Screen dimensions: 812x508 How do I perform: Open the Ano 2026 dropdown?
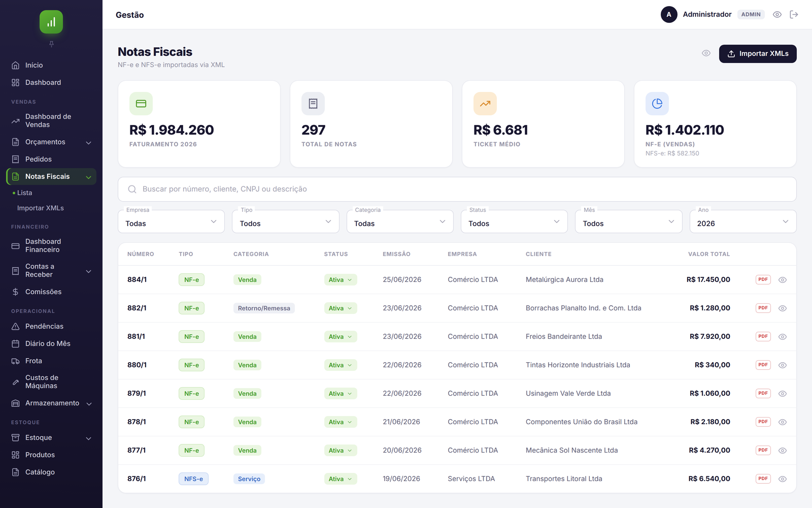[743, 221]
